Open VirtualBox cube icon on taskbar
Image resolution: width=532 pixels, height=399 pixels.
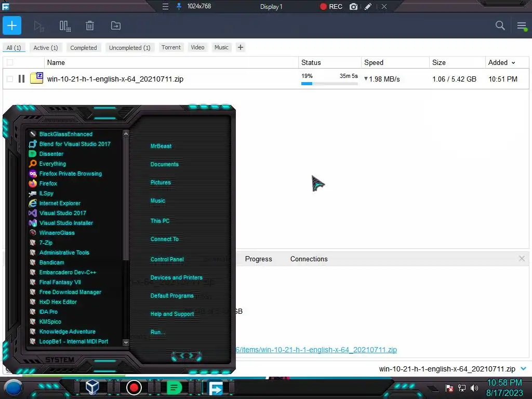click(x=92, y=387)
